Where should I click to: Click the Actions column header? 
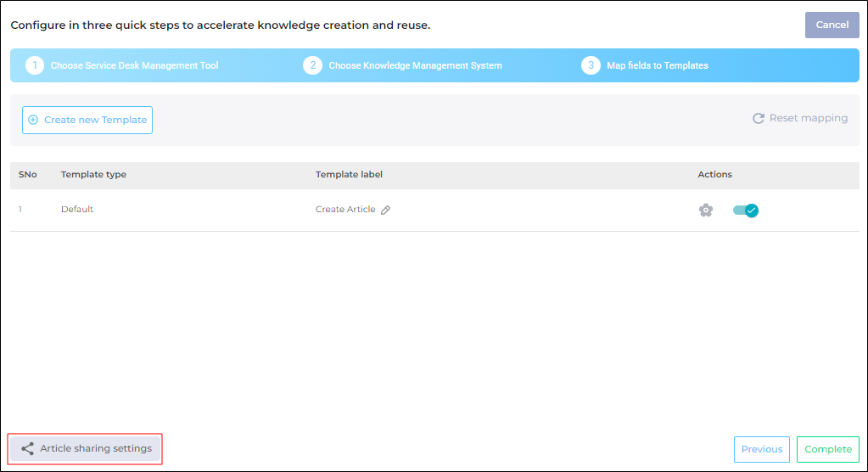click(714, 175)
